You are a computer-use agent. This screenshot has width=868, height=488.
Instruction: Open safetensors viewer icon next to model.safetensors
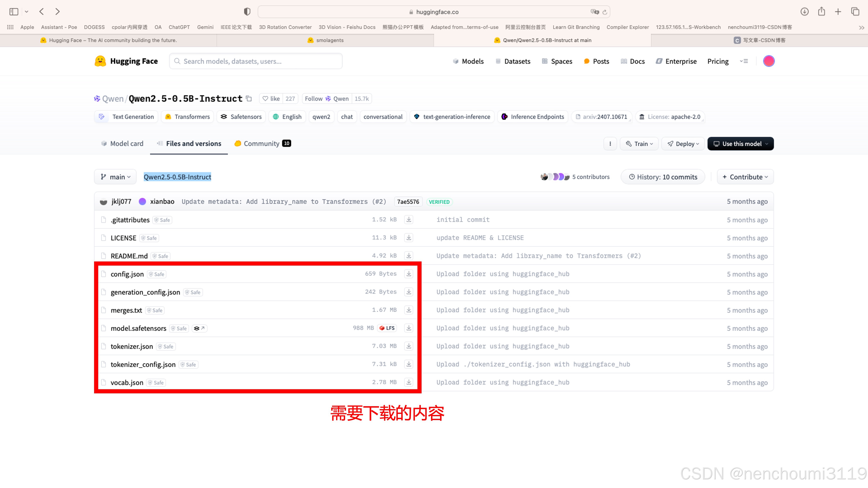(199, 328)
